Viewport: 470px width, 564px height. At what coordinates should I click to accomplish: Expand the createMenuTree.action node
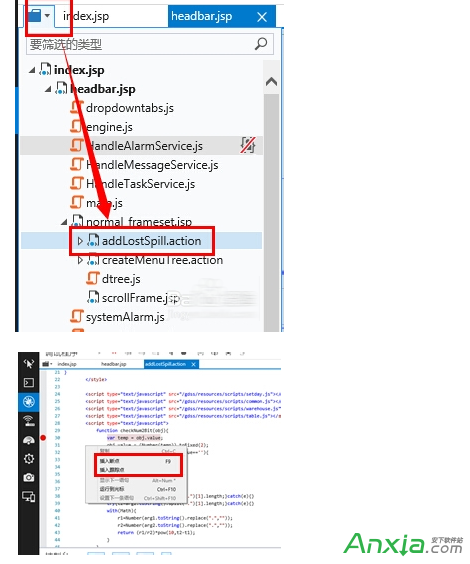tap(80, 260)
